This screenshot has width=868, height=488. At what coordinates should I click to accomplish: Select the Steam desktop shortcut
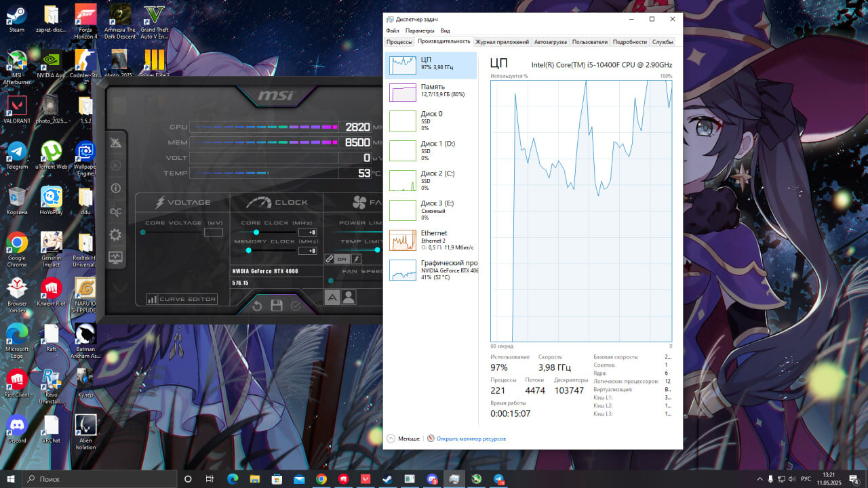17,20
